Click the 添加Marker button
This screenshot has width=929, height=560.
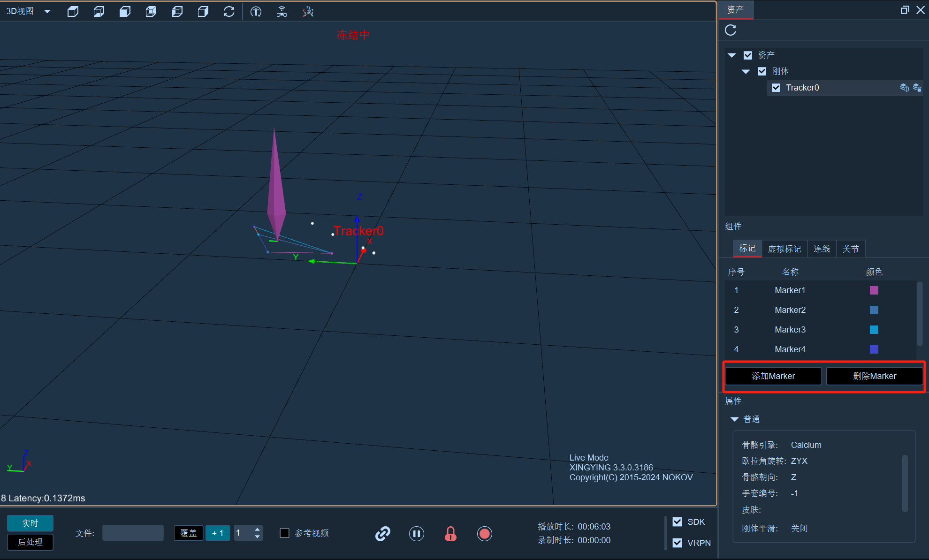(773, 376)
